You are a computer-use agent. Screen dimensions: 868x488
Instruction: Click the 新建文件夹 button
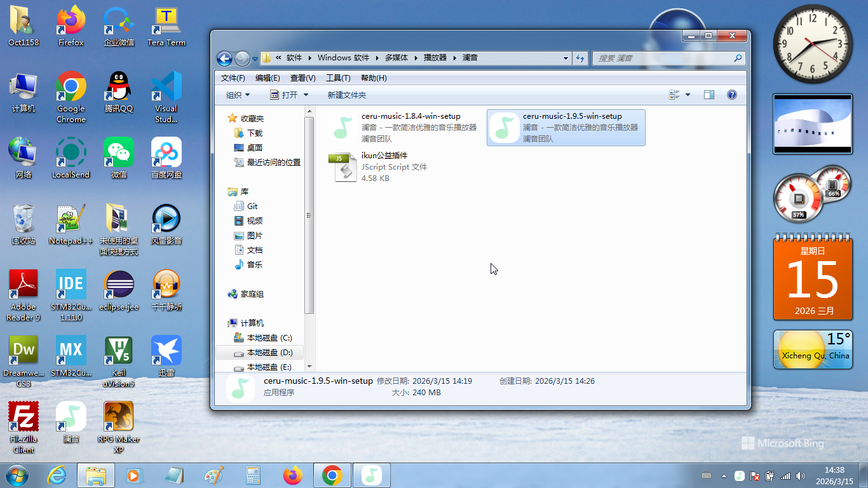(346, 95)
